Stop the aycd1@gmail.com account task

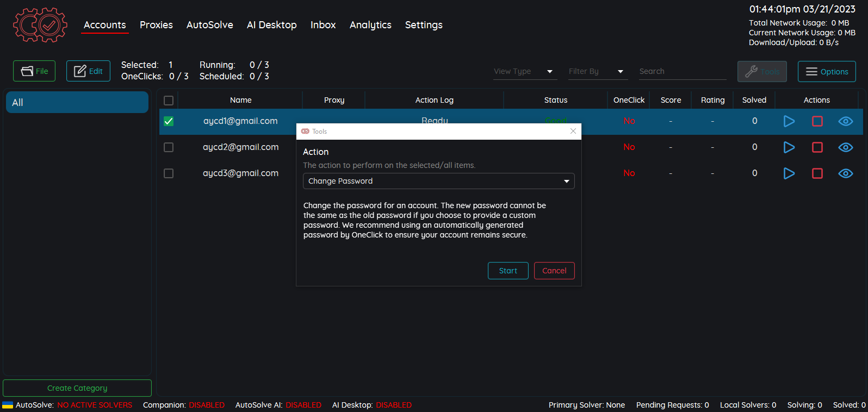[x=817, y=121]
